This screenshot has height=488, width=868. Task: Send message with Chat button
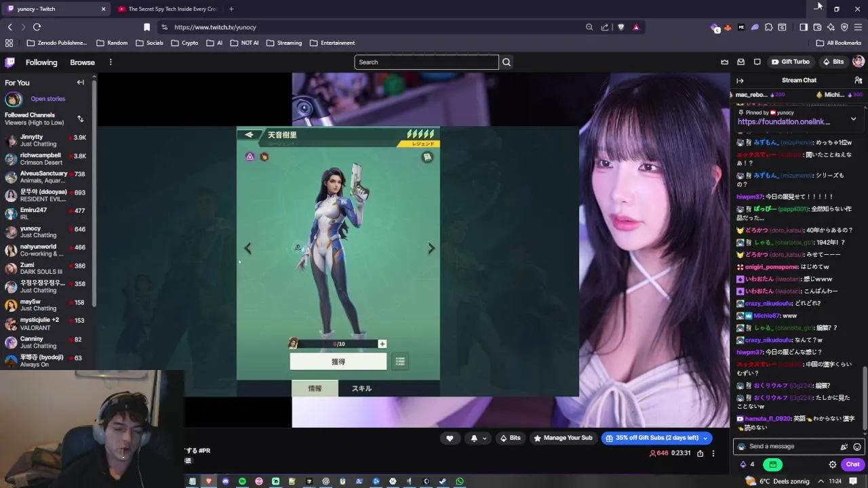pos(852,464)
